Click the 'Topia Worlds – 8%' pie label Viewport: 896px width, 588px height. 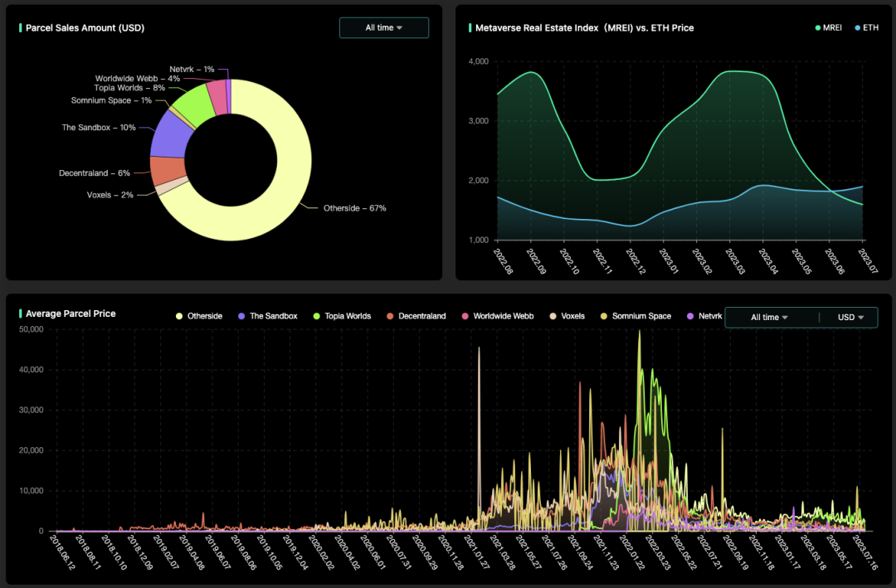tap(129, 88)
